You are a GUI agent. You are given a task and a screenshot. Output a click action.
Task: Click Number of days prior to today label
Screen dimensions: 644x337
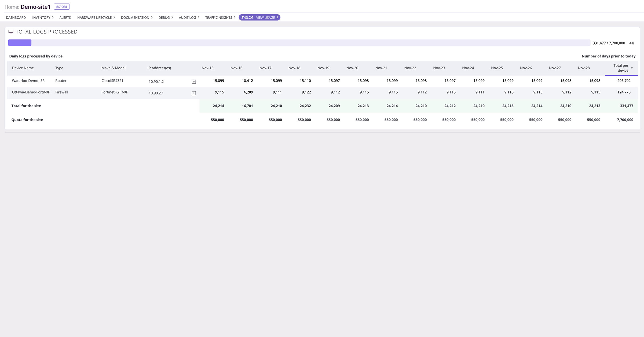609,56
